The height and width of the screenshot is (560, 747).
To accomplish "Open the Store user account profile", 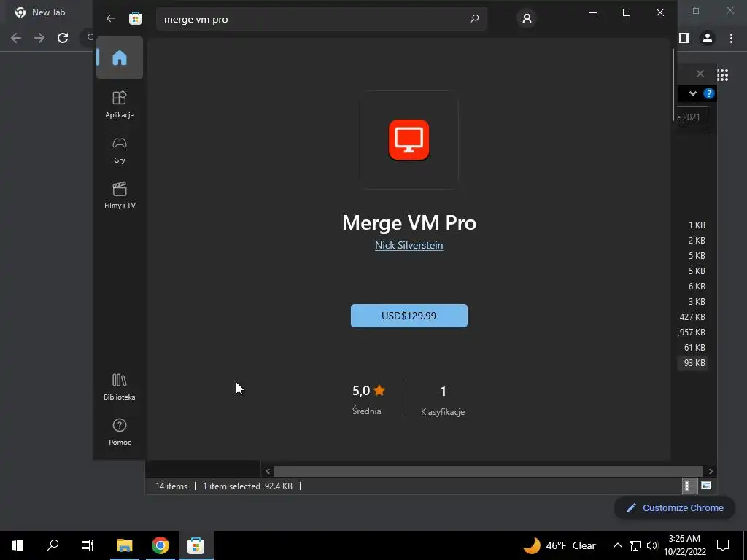I will coord(527,18).
